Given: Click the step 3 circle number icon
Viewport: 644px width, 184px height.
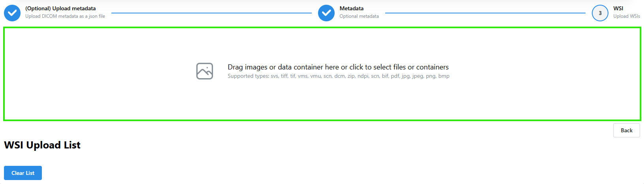Looking at the screenshot, I should click(600, 13).
